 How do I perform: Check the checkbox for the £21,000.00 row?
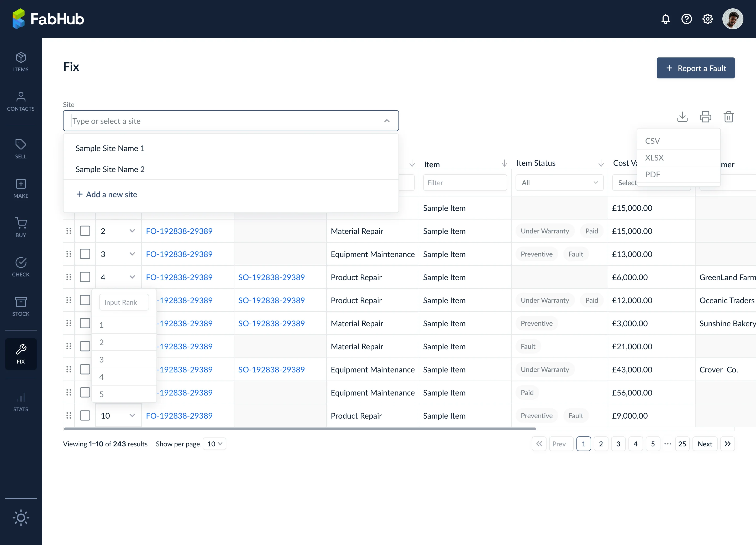tap(85, 346)
